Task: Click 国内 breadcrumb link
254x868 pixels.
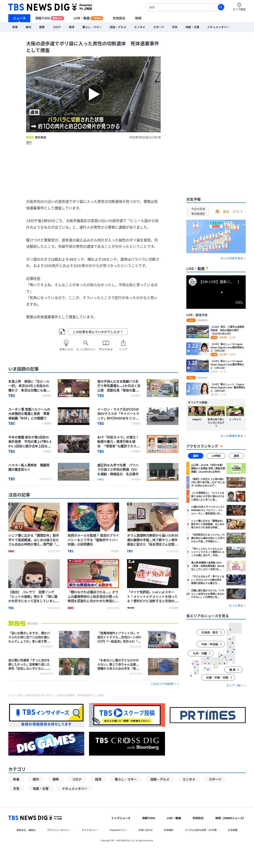Action: click(x=20, y=695)
